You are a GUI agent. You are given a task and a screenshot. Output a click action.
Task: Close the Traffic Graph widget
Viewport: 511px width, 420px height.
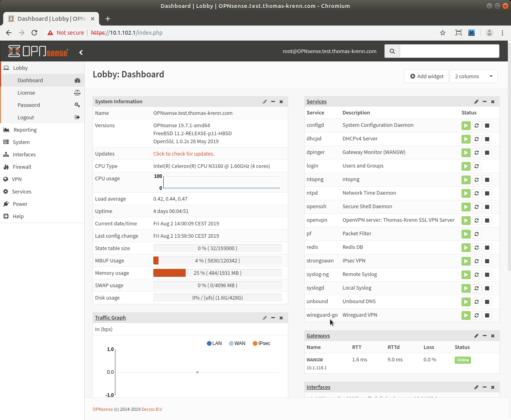281,318
